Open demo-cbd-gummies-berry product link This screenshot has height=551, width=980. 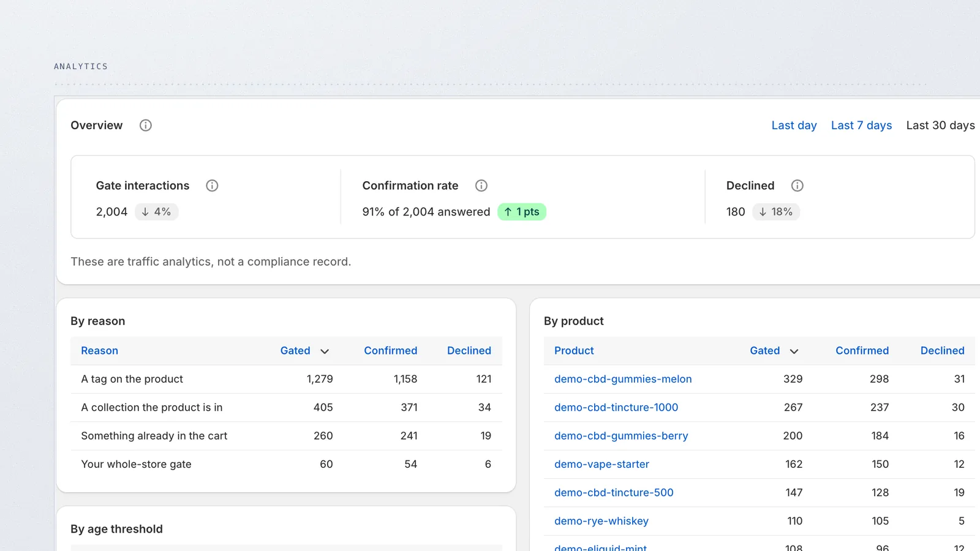tap(621, 436)
